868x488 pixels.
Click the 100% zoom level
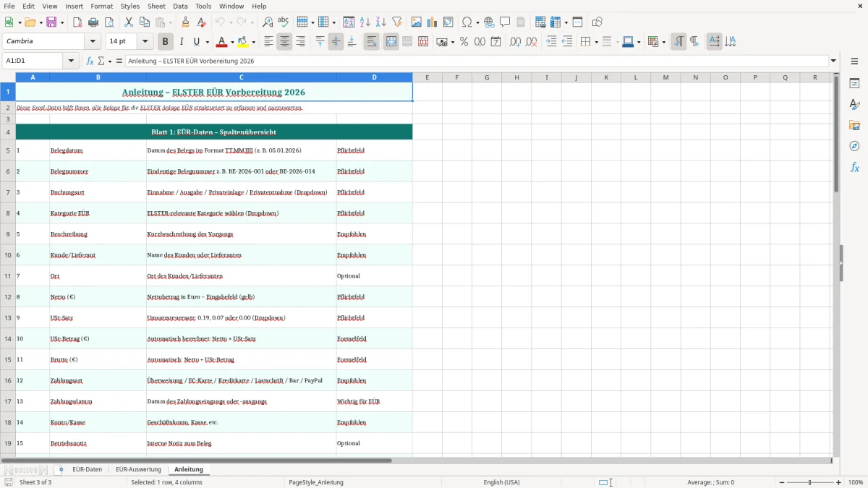[855, 482]
